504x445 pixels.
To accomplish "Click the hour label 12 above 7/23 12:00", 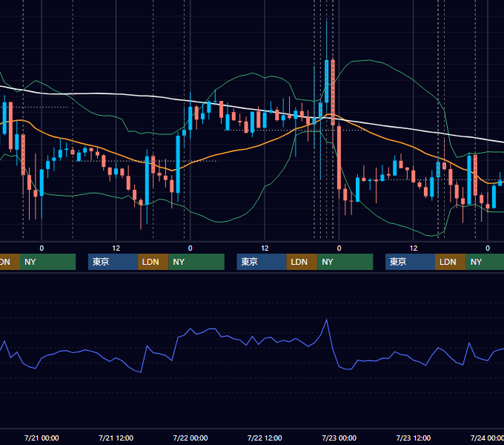I will coord(414,248).
